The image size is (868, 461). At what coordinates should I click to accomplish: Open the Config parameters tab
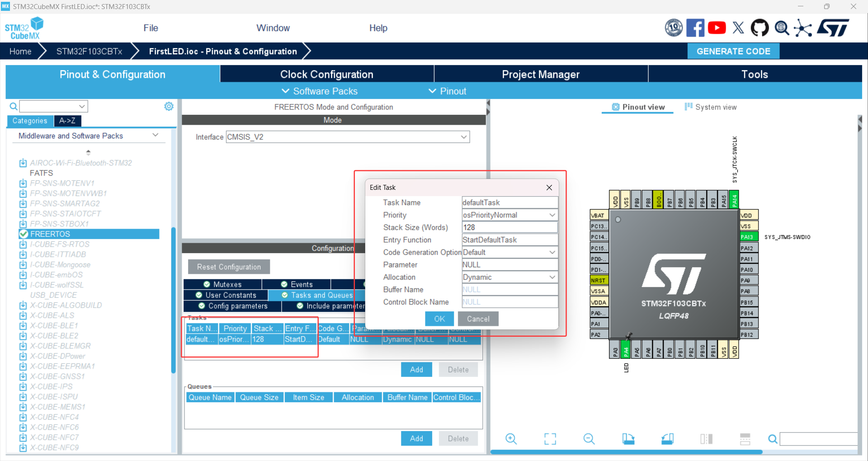[x=233, y=306]
